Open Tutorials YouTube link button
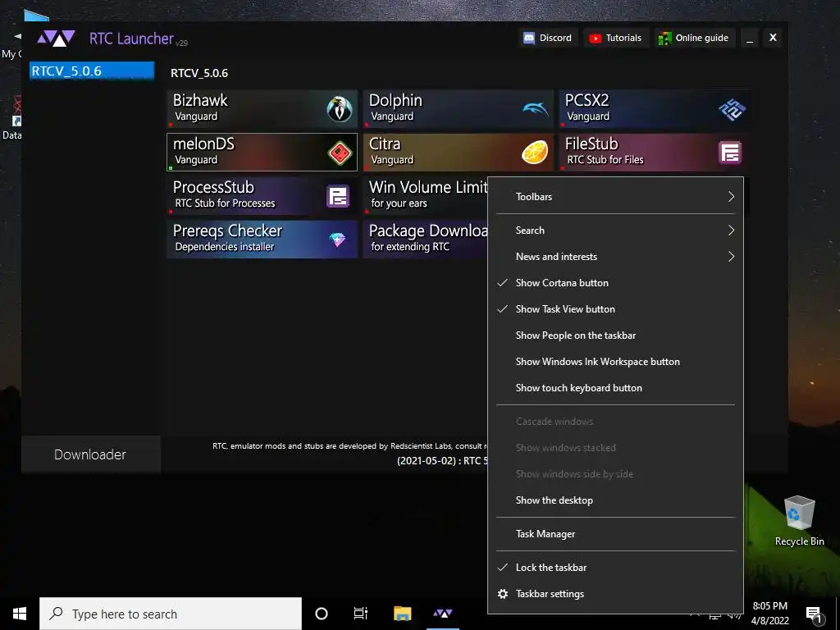The image size is (840, 630). [616, 38]
